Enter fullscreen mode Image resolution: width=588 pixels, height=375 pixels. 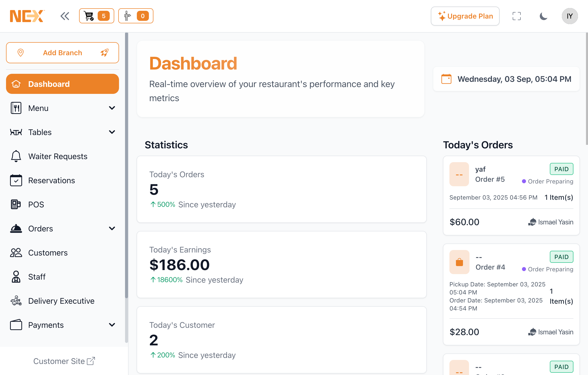(516, 16)
